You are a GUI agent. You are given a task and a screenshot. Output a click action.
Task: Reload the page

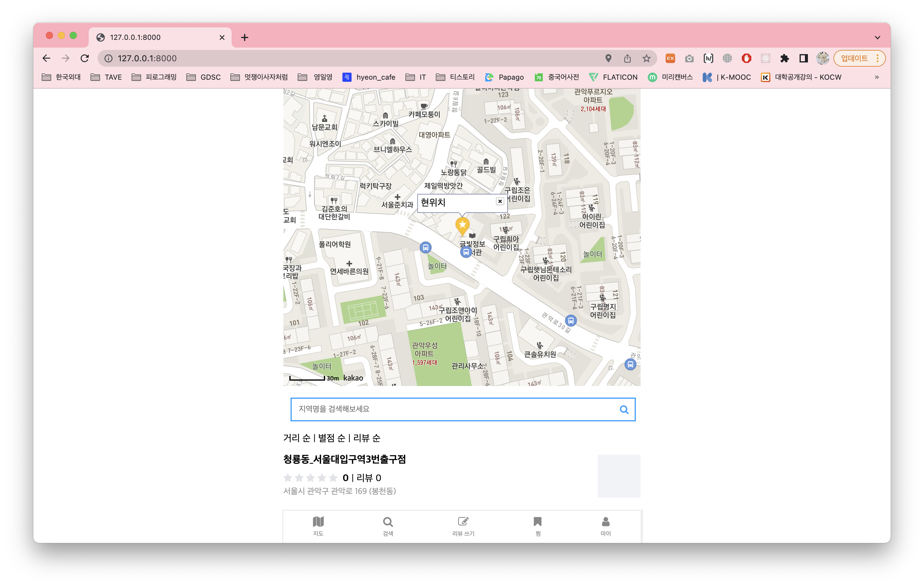tap(85, 58)
